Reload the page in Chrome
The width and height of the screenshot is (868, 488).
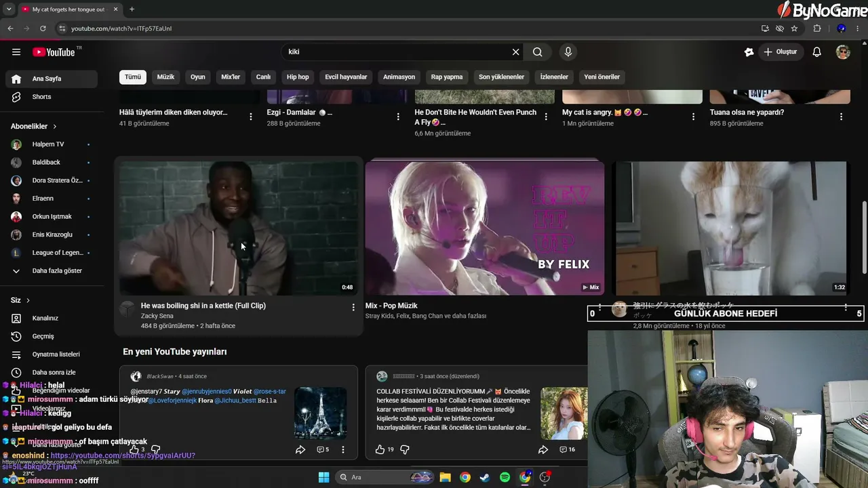tap(43, 28)
